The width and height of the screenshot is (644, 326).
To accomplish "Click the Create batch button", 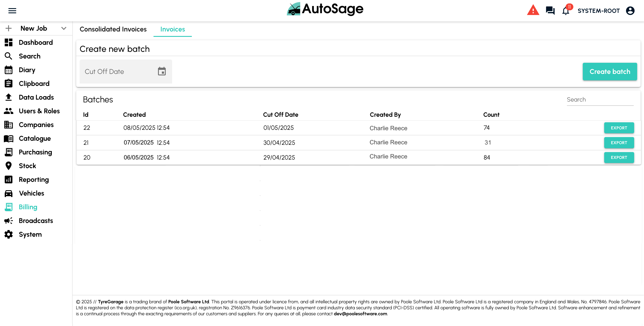I will tap(610, 72).
